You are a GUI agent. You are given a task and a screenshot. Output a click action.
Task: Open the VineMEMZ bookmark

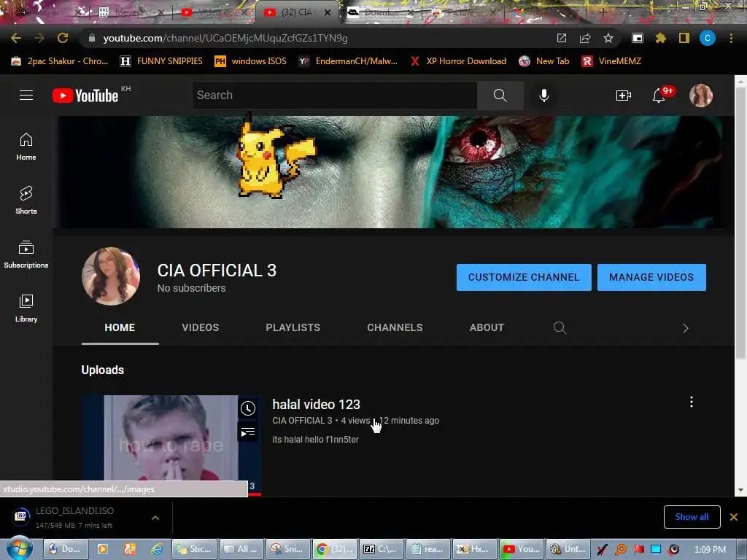(x=612, y=61)
